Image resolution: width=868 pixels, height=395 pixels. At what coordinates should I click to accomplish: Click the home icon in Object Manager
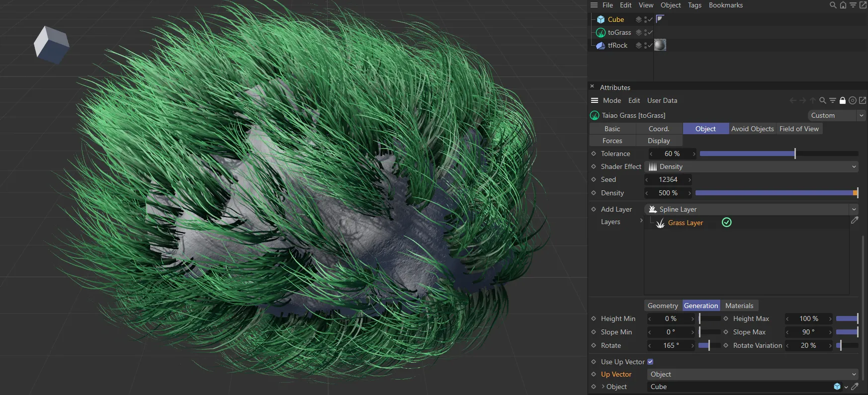[x=843, y=5]
